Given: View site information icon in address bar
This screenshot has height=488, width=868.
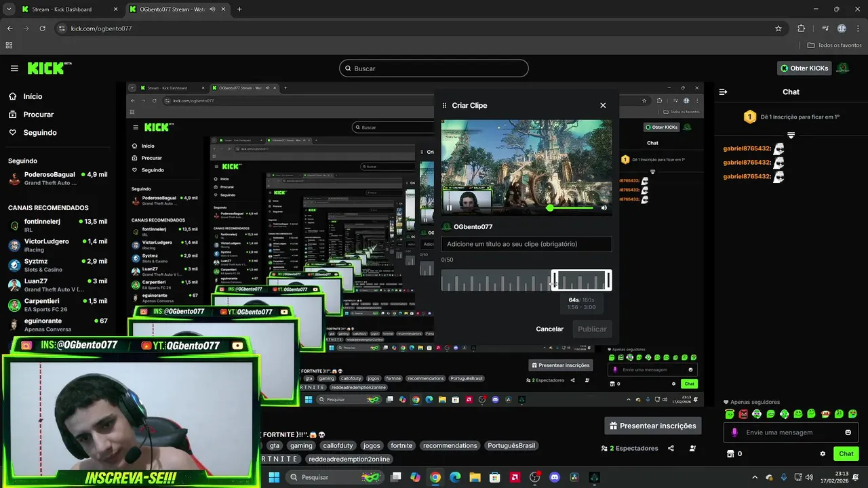Looking at the screenshot, I should coord(62,28).
